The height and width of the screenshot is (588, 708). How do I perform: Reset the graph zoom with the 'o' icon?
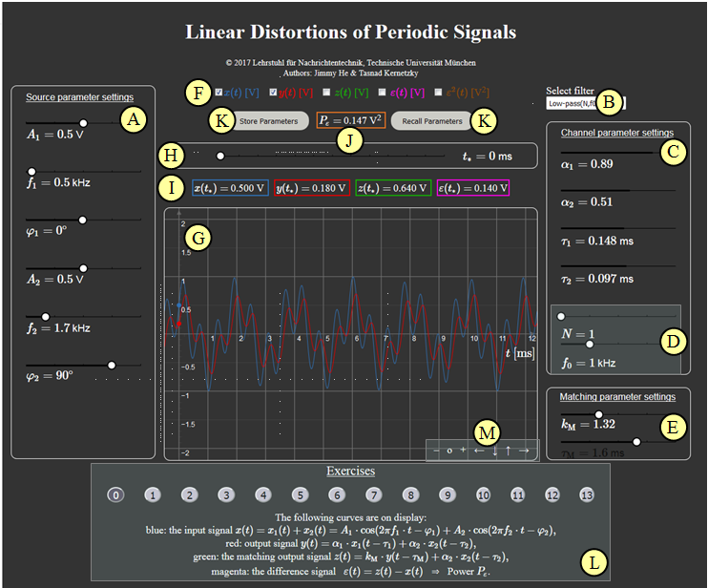point(449,450)
